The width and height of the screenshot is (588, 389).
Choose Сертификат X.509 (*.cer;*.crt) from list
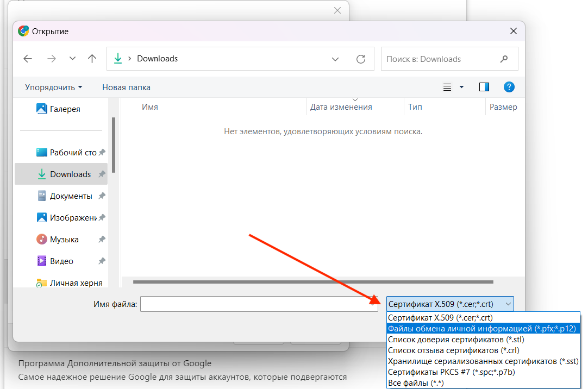483,318
